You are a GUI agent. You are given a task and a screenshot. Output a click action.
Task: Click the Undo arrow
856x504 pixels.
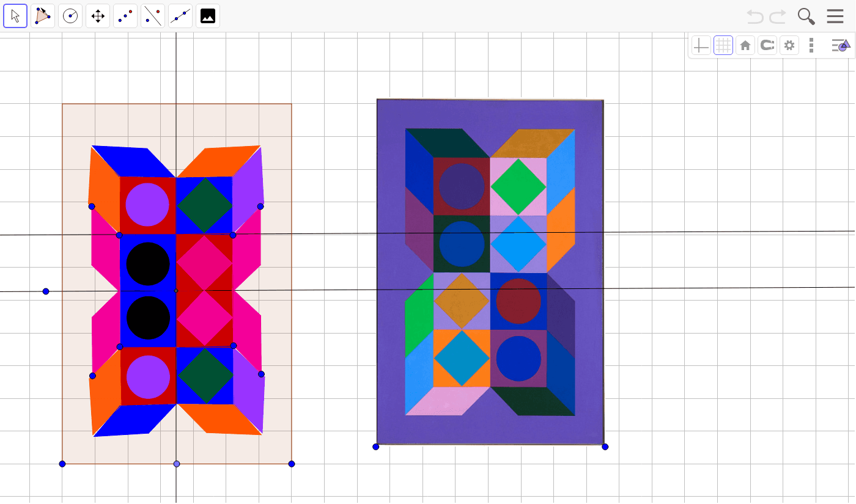click(x=755, y=16)
